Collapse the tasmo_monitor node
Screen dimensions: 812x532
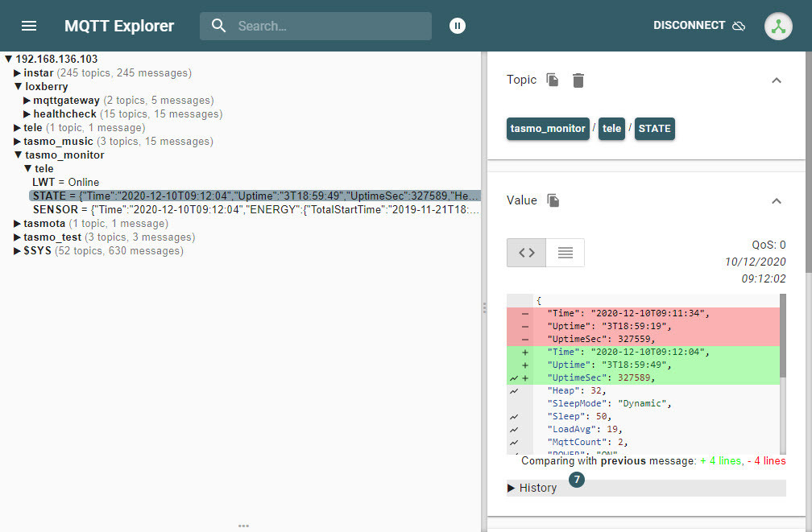click(x=18, y=155)
